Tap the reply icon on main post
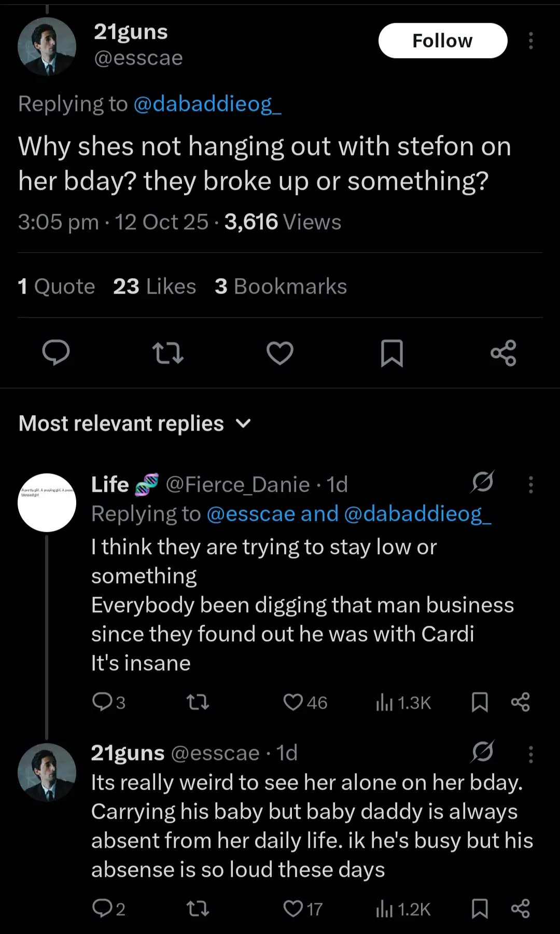560x934 pixels. click(x=55, y=353)
